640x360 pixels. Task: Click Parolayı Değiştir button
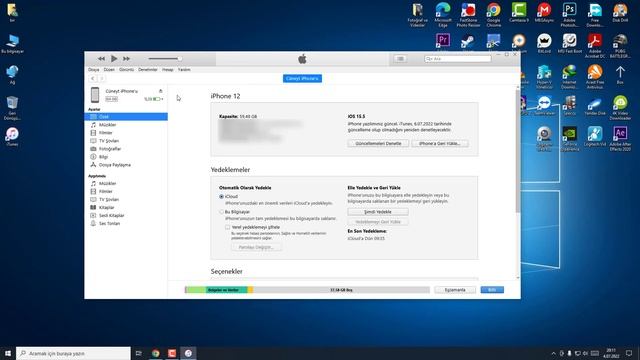coord(256,247)
